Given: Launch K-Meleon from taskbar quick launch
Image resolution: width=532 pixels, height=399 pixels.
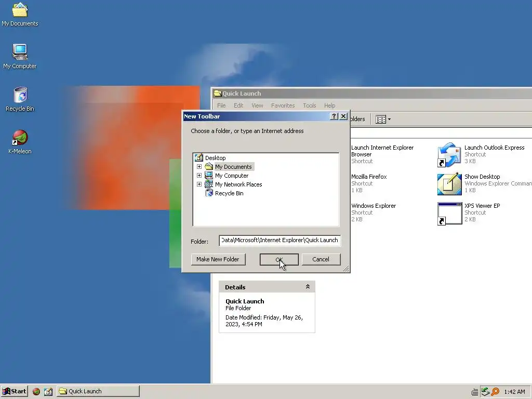Looking at the screenshot, I should pos(36,392).
